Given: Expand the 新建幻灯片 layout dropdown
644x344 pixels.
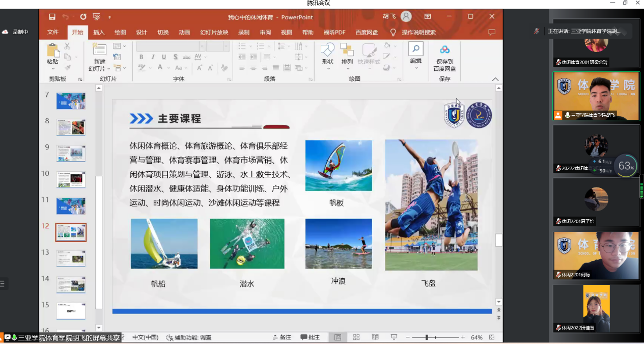Looking at the screenshot, I should point(108,68).
